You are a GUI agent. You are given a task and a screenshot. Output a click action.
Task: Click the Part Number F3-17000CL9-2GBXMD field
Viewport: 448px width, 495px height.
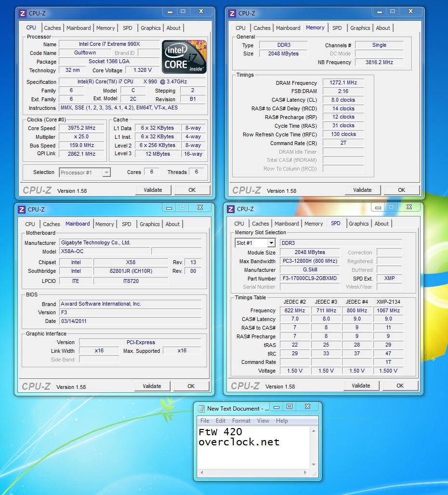[x=310, y=279]
